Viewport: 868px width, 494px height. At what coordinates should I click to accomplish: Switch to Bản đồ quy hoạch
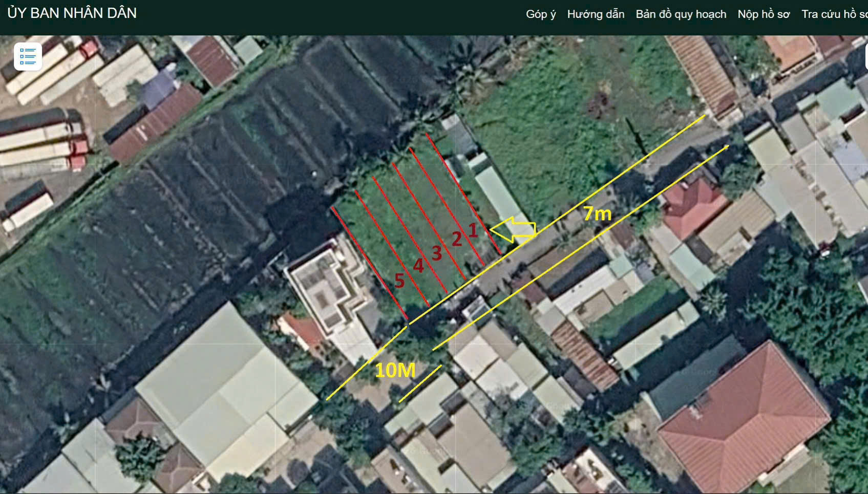681,14
